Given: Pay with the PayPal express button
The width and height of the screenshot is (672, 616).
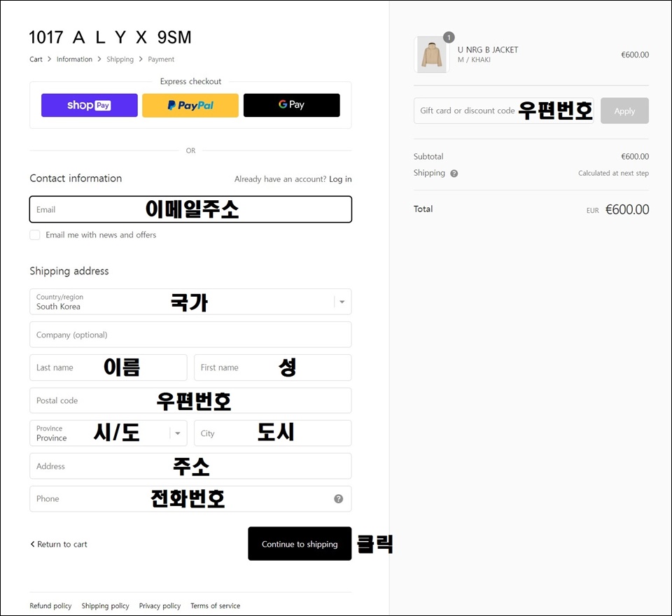Looking at the screenshot, I should (190, 105).
